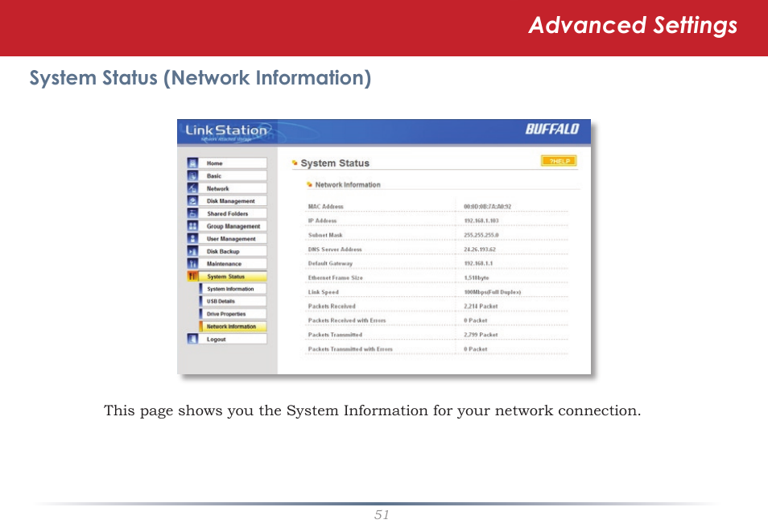Open Drive Properties submenu item
Viewport: 768px width, 532px height.
(233, 314)
